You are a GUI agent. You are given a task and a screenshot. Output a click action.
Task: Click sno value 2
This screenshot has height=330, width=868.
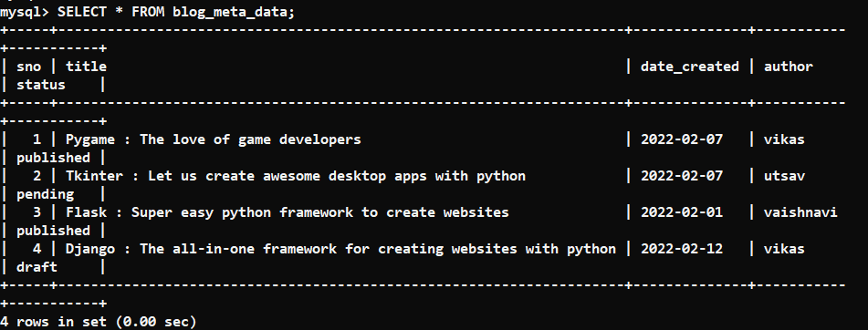37,176
